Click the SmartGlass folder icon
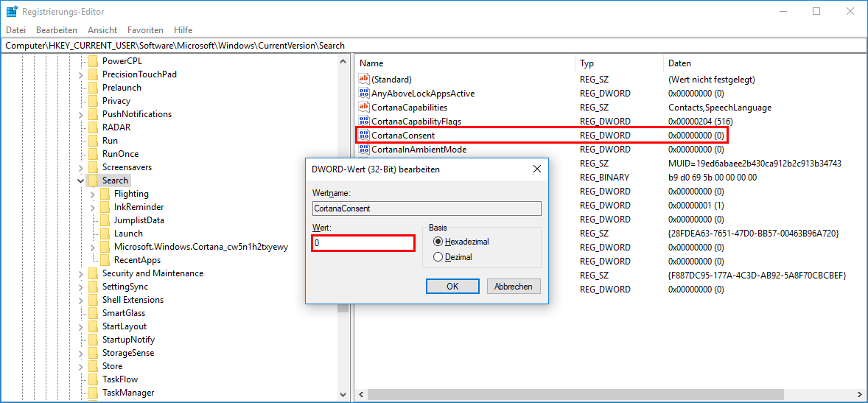868x403 pixels. click(93, 313)
